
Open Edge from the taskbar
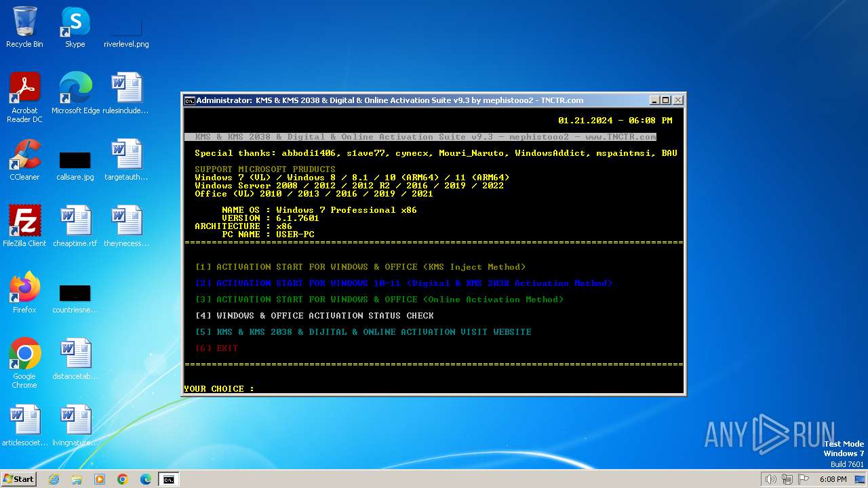coord(146,479)
